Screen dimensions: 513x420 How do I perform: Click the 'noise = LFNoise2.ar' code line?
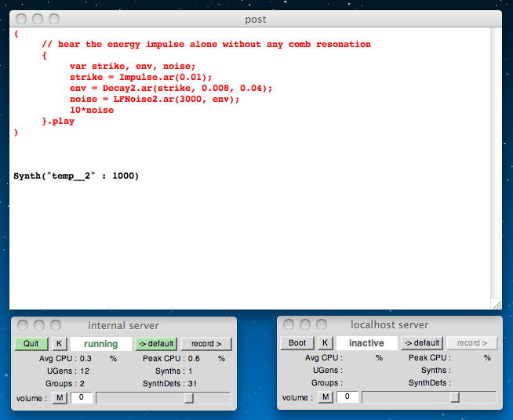tap(155, 99)
